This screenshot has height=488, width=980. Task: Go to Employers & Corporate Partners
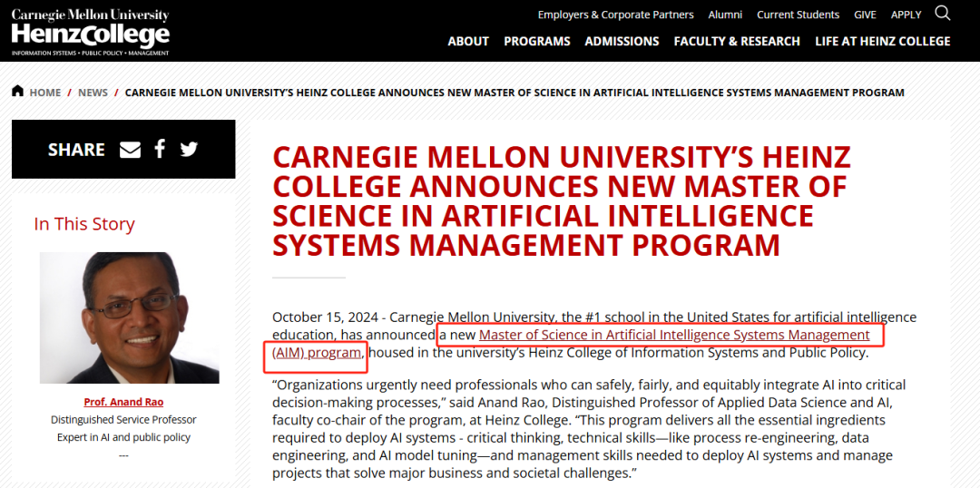(x=615, y=15)
